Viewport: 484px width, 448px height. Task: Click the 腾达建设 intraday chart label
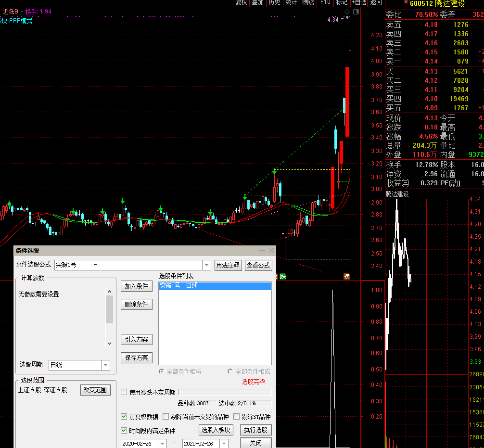397,194
